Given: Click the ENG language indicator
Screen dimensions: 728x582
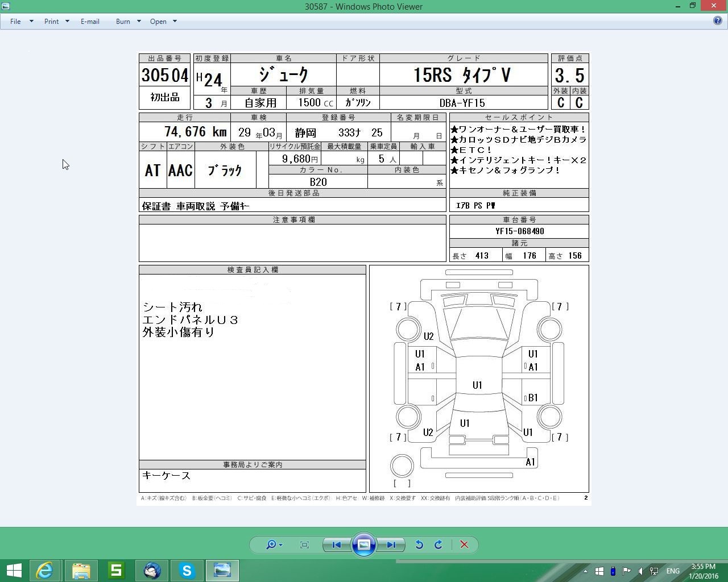Looking at the screenshot, I should tap(673, 571).
